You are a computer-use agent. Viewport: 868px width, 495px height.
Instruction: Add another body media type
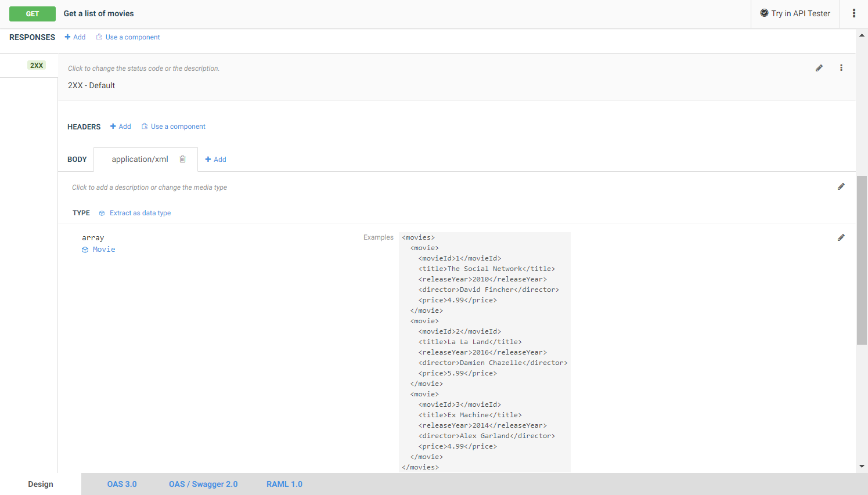[215, 160]
